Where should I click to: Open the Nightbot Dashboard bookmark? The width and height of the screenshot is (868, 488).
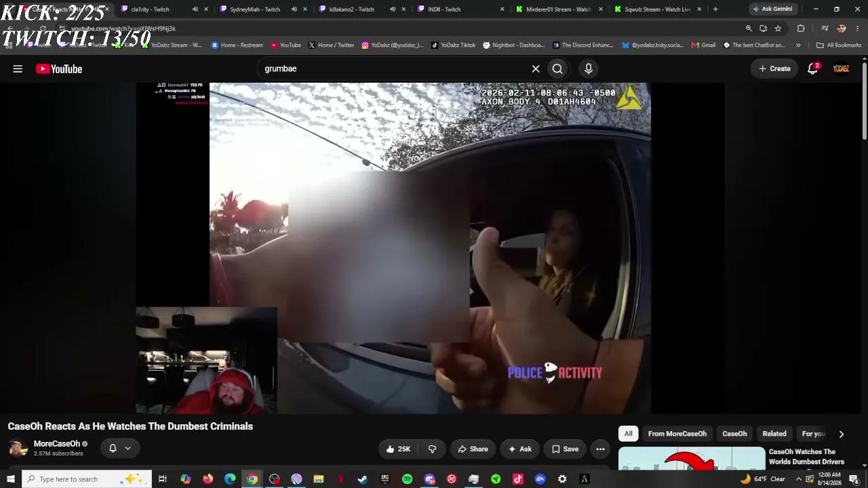click(513, 45)
